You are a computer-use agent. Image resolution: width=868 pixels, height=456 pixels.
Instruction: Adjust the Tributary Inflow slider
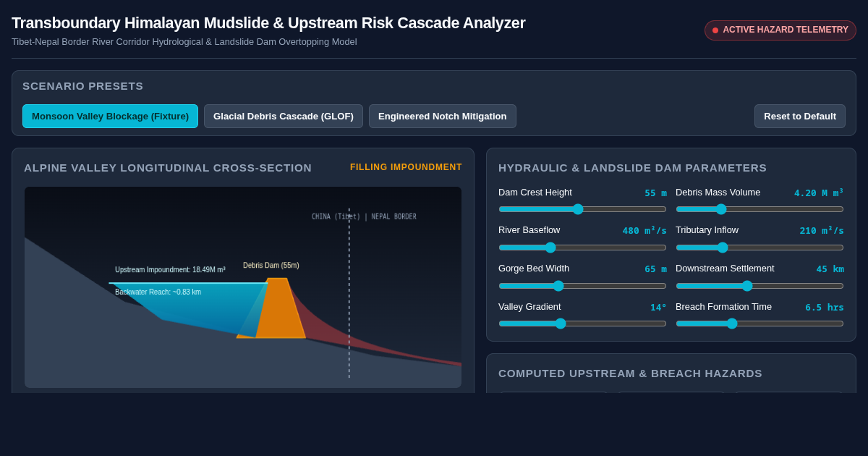coord(759,248)
